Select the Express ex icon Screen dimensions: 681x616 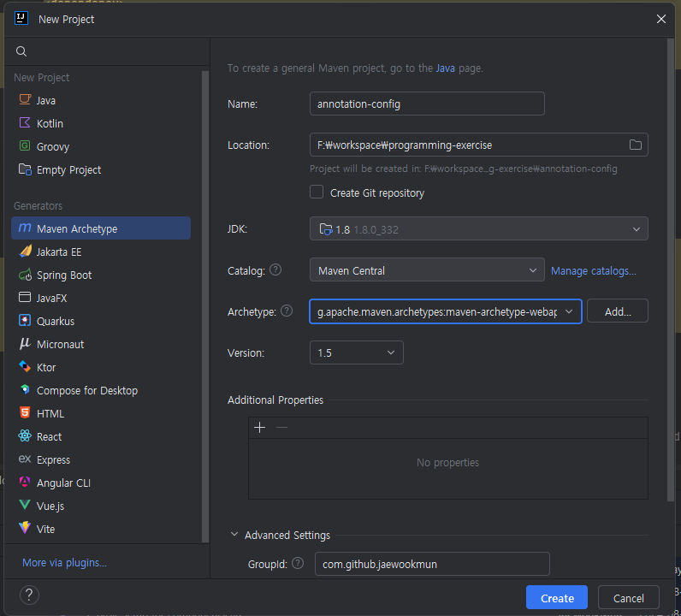coord(25,459)
